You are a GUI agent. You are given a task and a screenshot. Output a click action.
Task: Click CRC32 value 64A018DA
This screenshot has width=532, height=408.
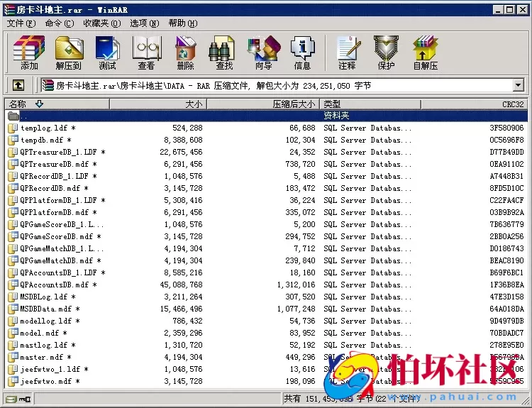506,309
